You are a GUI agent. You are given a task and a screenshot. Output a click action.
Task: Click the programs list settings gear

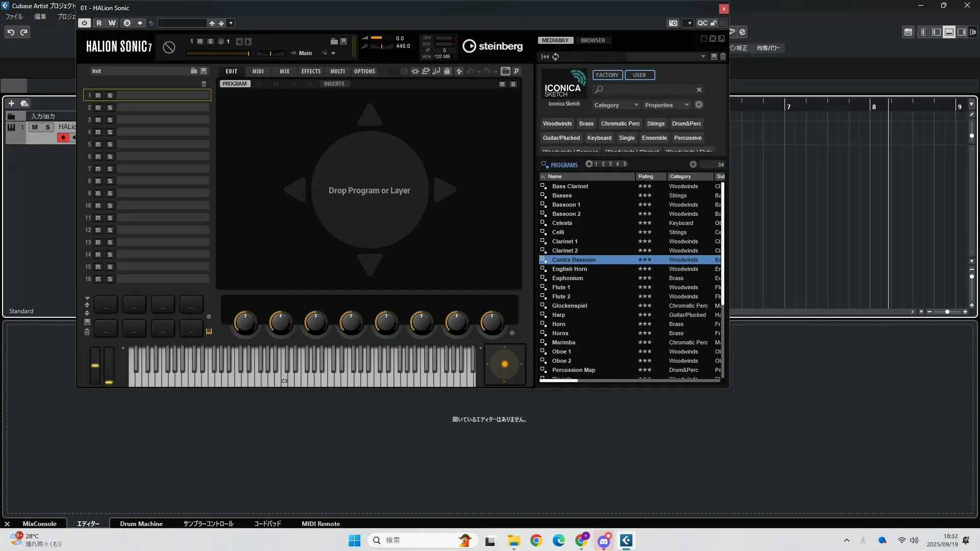[693, 164]
